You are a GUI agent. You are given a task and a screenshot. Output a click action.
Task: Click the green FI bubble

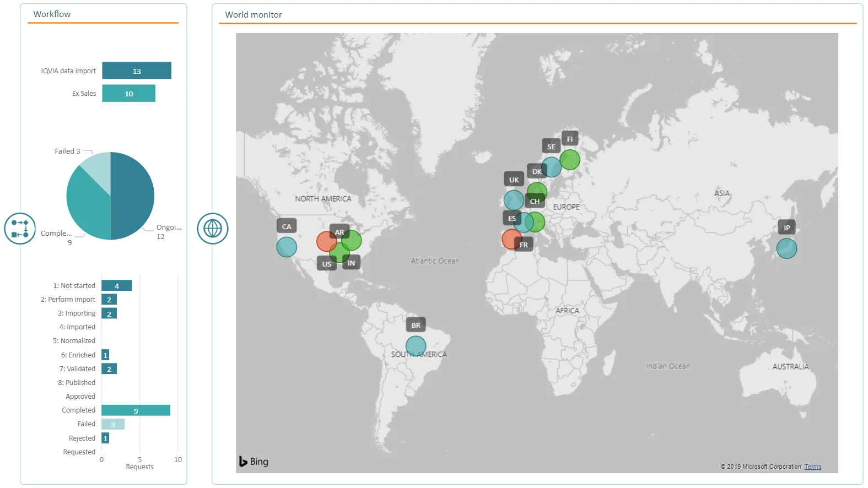[x=570, y=160]
